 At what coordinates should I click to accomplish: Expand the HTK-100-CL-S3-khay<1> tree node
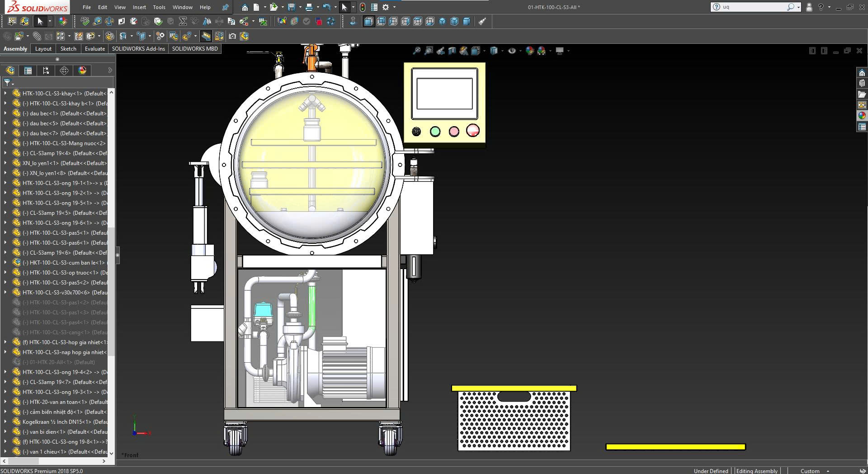click(5, 94)
